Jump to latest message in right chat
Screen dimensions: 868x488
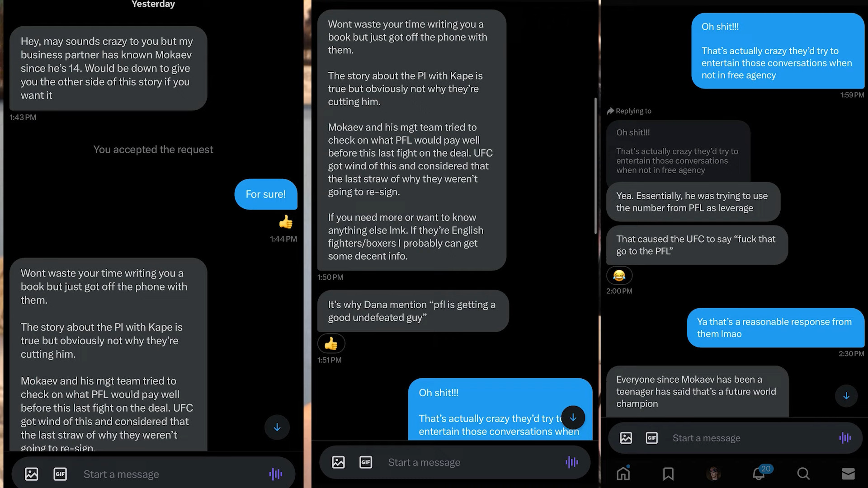pyautogui.click(x=846, y=396)
